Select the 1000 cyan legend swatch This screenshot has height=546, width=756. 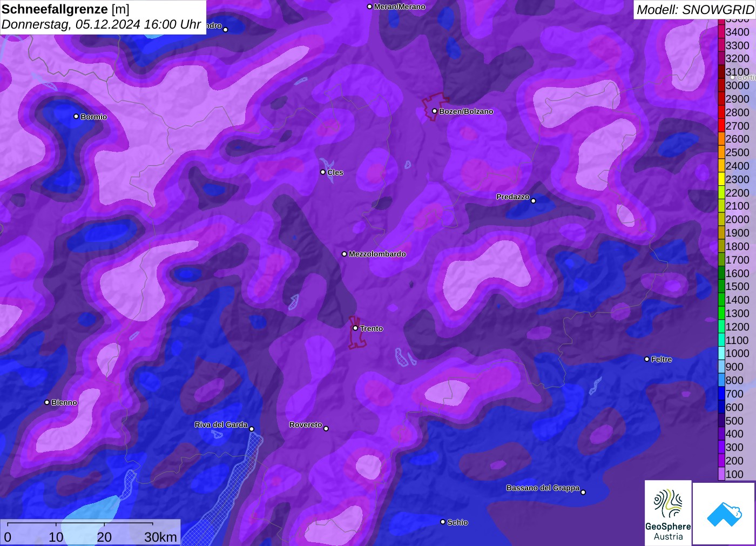point(721,353)
